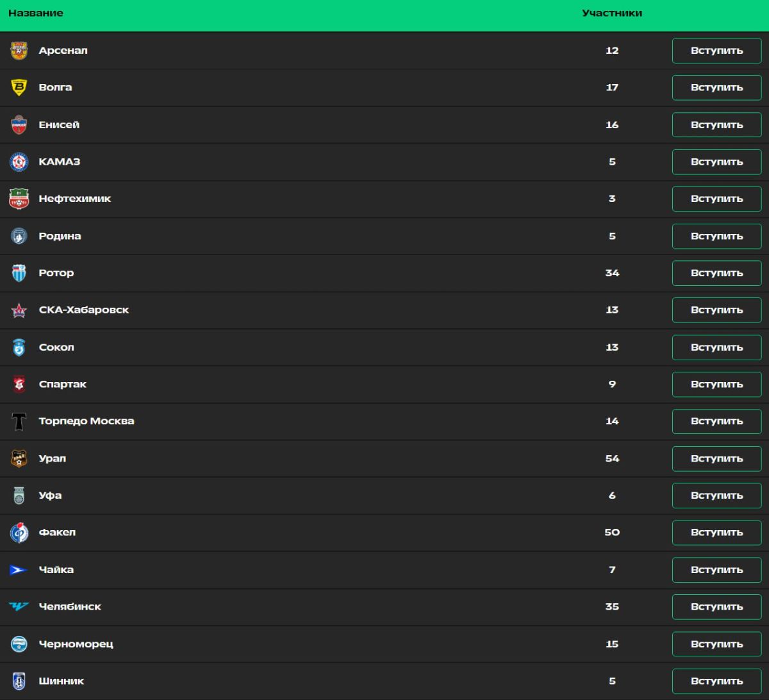The height and width of the screenshot is (700, 769).
Task: Open the Спартак team name link
Action: point(62,385)
